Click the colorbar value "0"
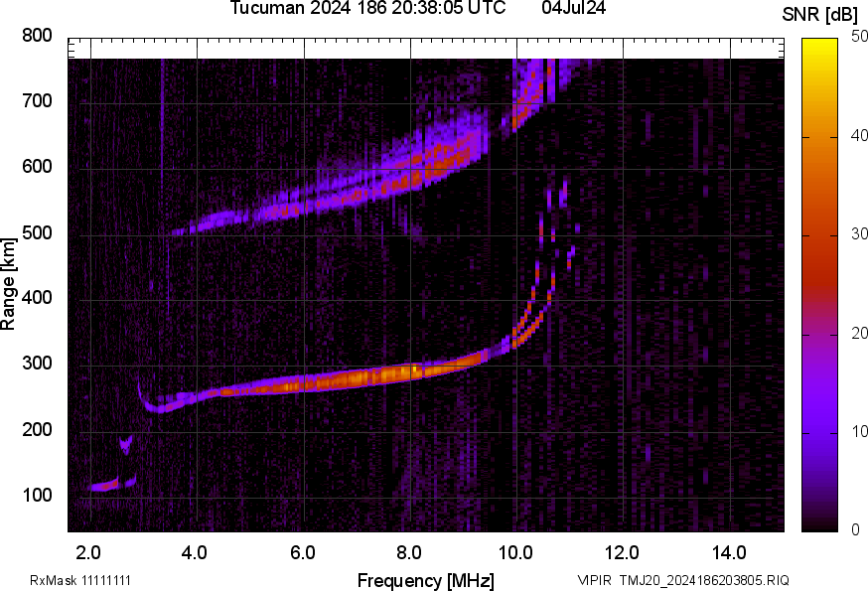 (x=856, y=530)
